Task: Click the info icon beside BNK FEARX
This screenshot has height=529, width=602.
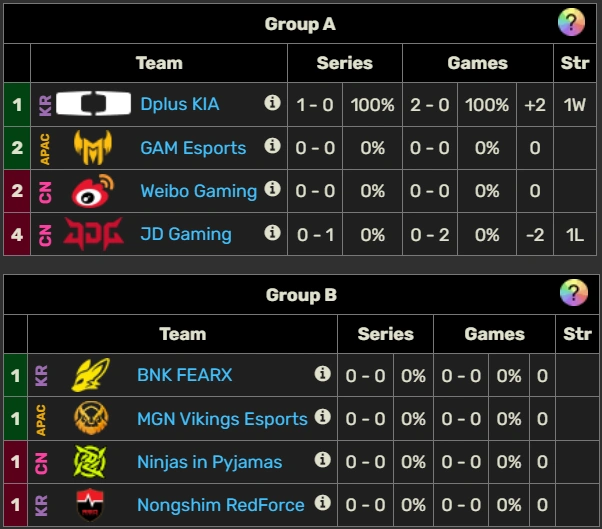Action: (x=322, y=374)
